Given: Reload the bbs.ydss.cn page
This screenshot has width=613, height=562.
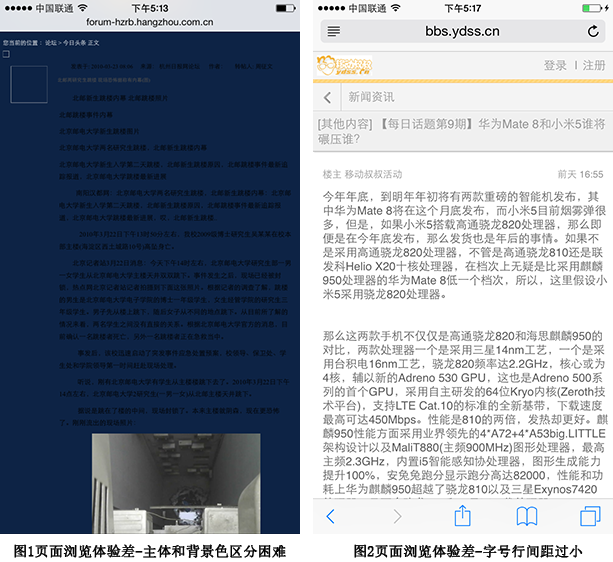Looking at the screenshot, I should [592, 32].
